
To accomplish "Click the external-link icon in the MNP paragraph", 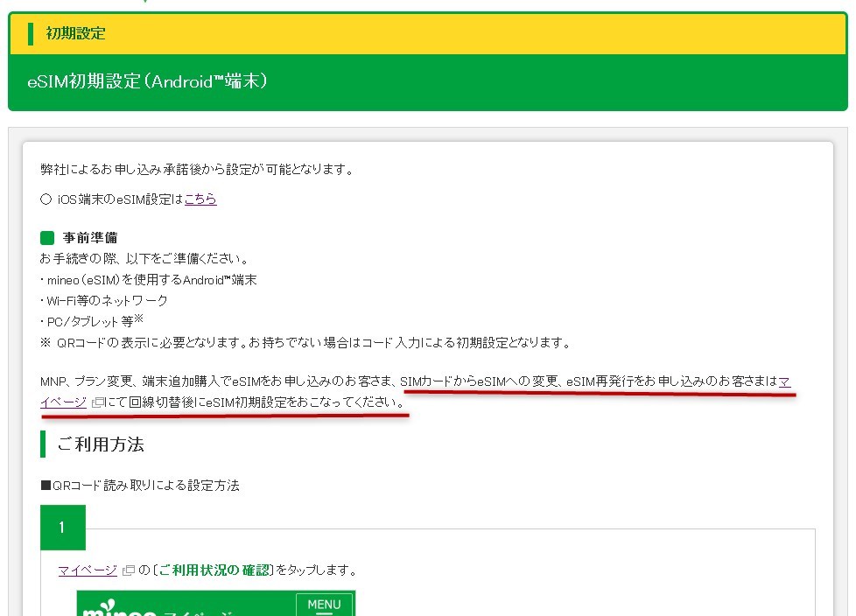I will point(97,402).
